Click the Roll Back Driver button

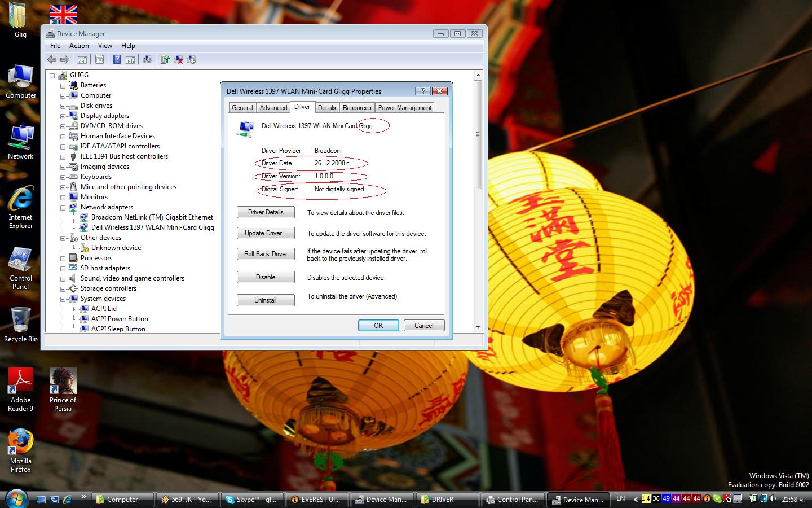click(266, 254)
